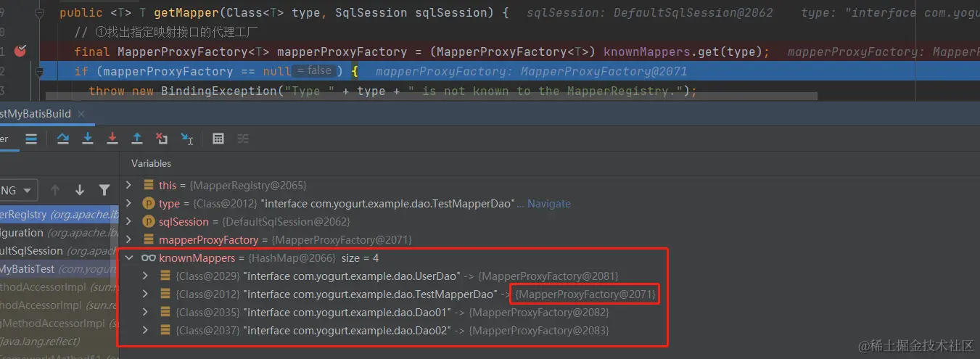
Task: Select the Configuration stack frame row
Action: point(59,233)
